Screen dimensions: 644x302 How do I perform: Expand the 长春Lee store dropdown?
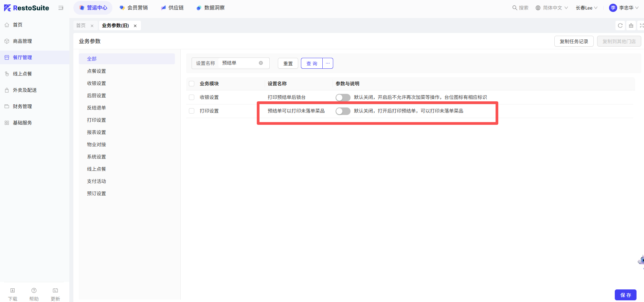tap(586, 8)
